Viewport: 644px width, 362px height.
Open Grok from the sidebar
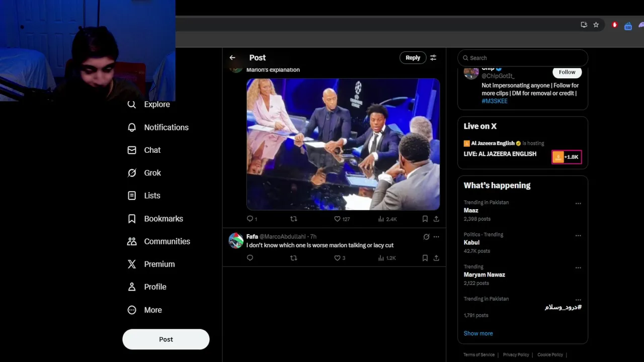152,172
